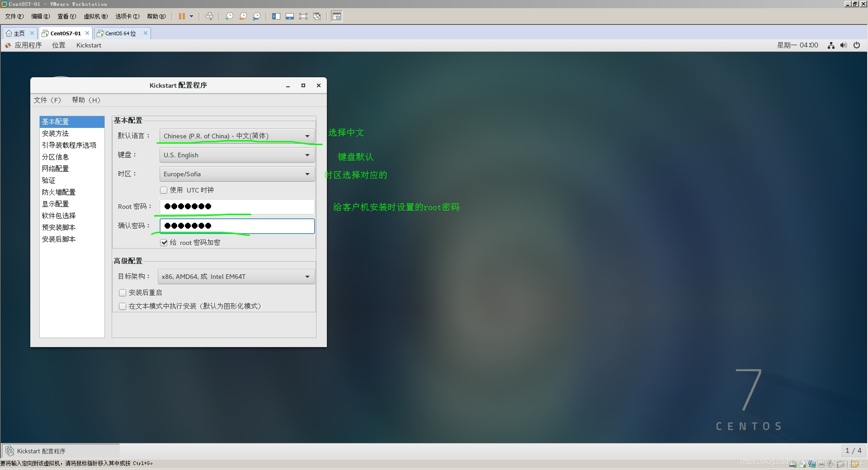Close the CentOS 64 位 tab

(146, 33)
